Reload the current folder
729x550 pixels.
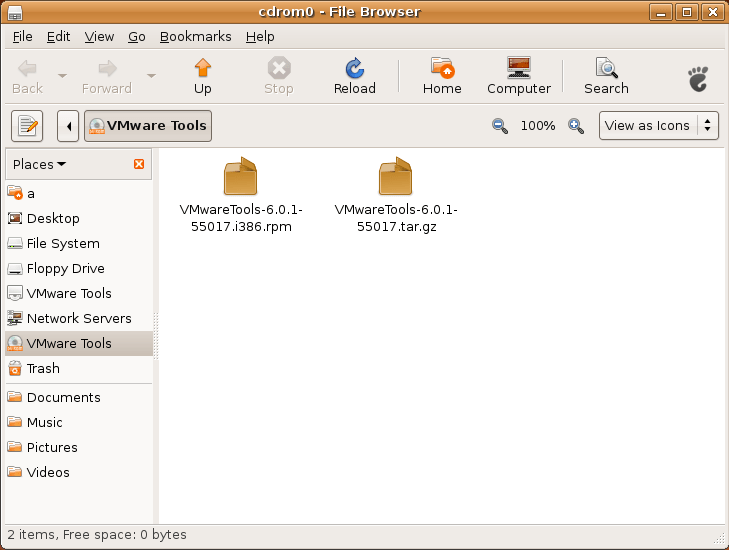pos(354,76)
